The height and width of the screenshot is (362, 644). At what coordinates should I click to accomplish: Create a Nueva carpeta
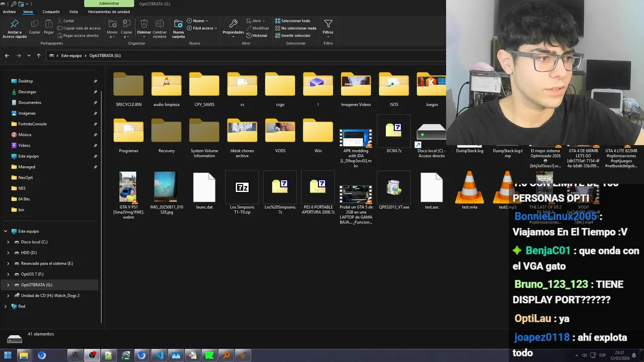178,29
